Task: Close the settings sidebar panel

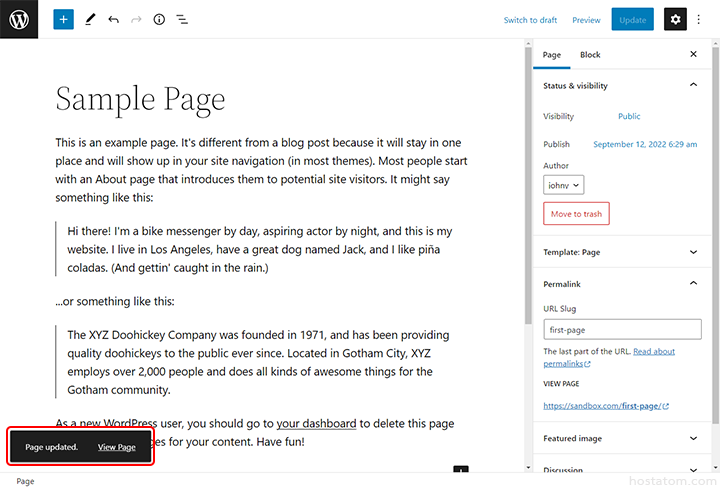Action: coord(693,54)
